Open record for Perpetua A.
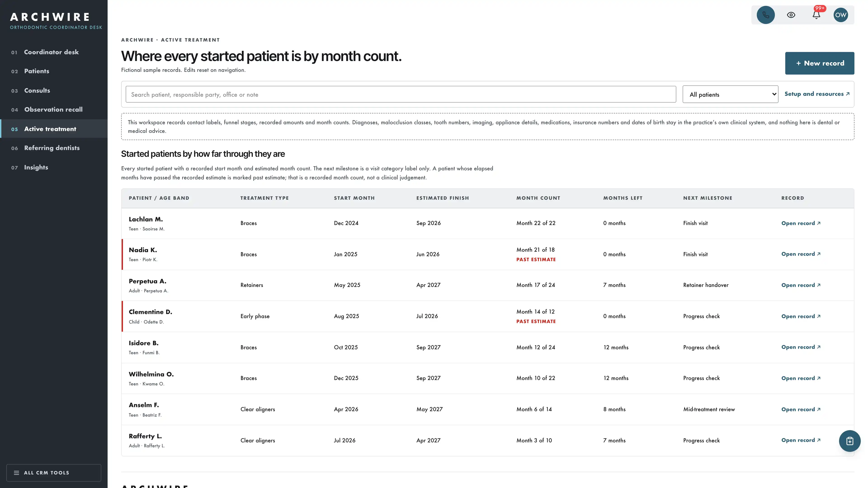The width and height of the screenshot is (868, 488). click(x=801, y=285)
